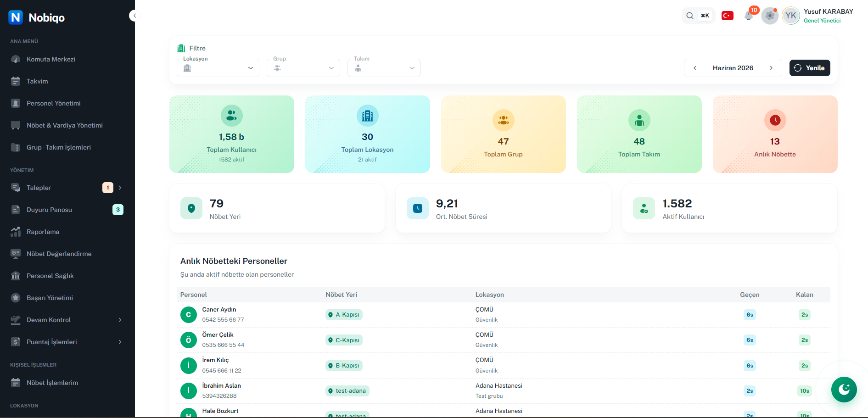Viewport: 868px width, 418px height.
Task: Click İrem Kılıç's avatar circle
Action: click(188, 366)
